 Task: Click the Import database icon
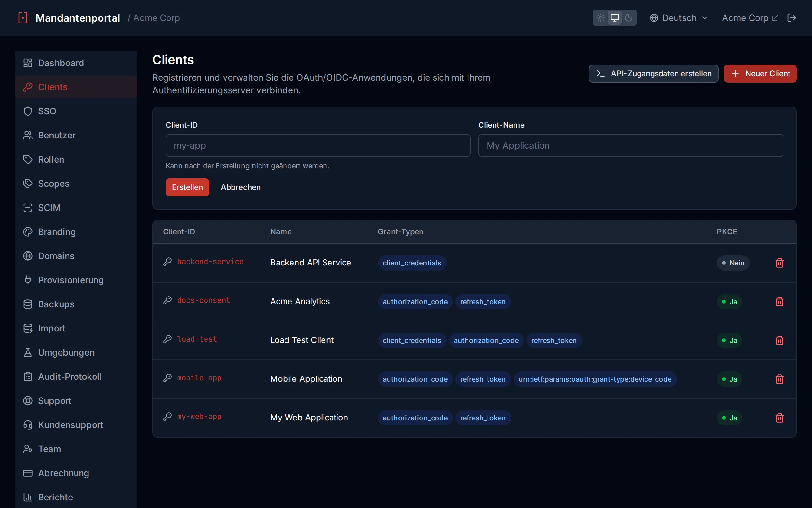[x=28, y=328]
